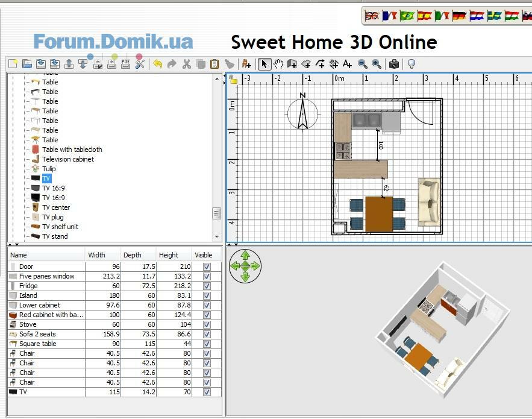Viewport: 532px width, 419px height.
Task: Click the Zoom in magnifier
Action: click(x=377, y=64)
